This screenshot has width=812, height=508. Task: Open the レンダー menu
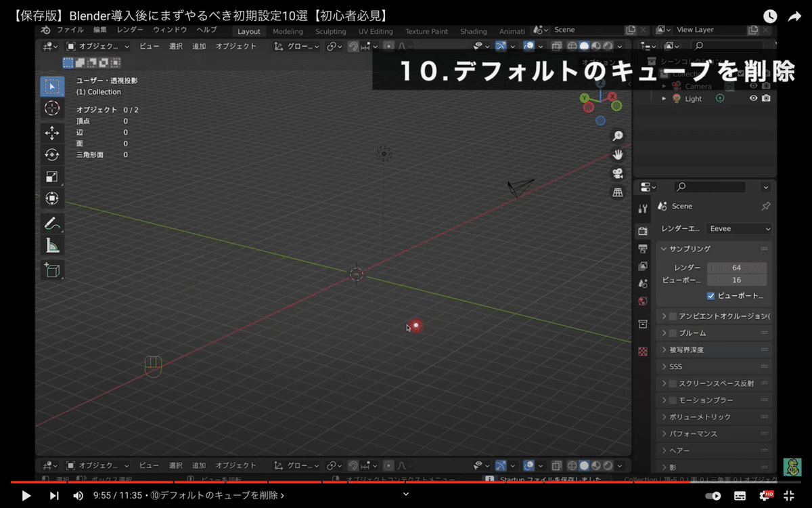pos(130,30)
